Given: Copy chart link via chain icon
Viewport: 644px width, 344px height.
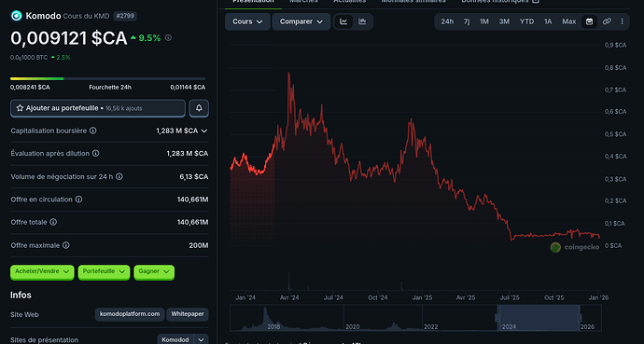Looking at the screenshot, I should [x=607, y=21].
